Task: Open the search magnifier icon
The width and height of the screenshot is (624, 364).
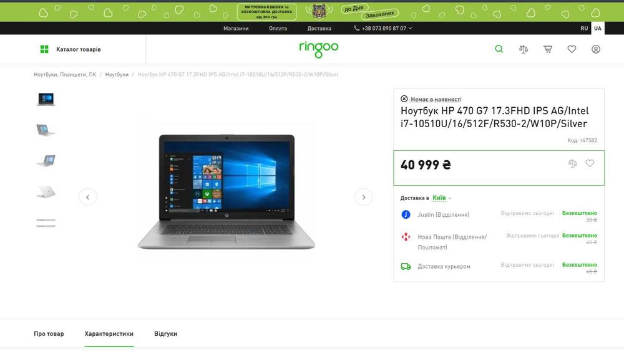Action: click(x=499, y=49)
